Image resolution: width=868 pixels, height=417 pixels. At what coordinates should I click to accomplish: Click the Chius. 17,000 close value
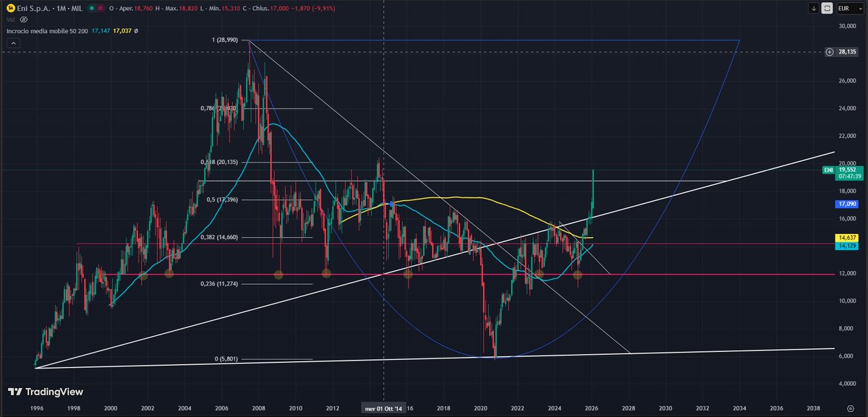(x=265, y=9)
